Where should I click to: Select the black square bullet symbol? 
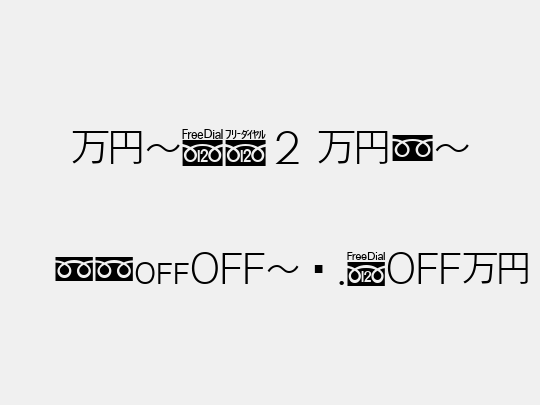pyautogui.click(x=319, y=269)
